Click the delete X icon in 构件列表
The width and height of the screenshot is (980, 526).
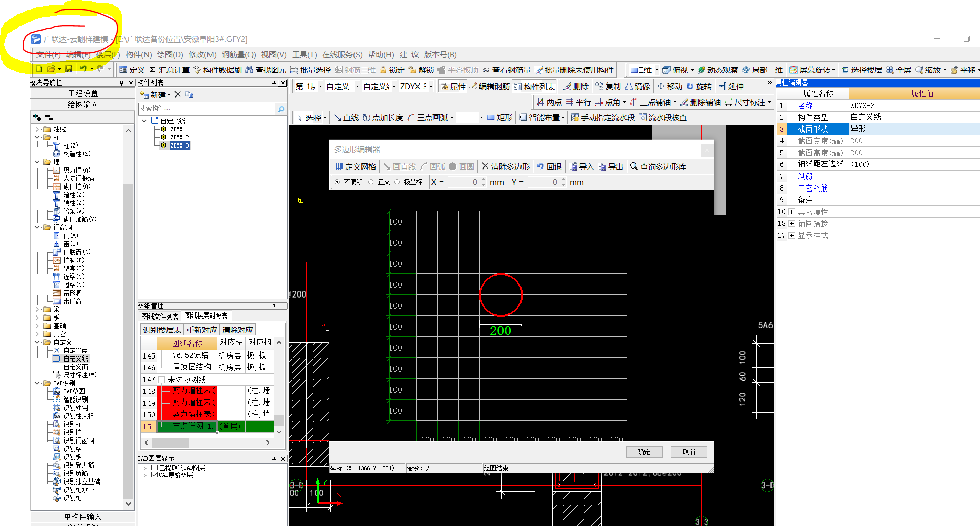177,94
